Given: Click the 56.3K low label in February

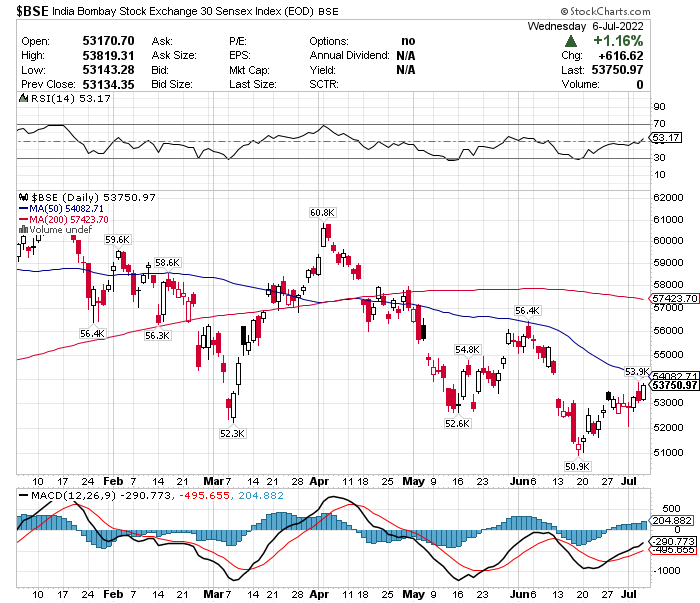Looking at the screenshot, I should pos(157,335).
